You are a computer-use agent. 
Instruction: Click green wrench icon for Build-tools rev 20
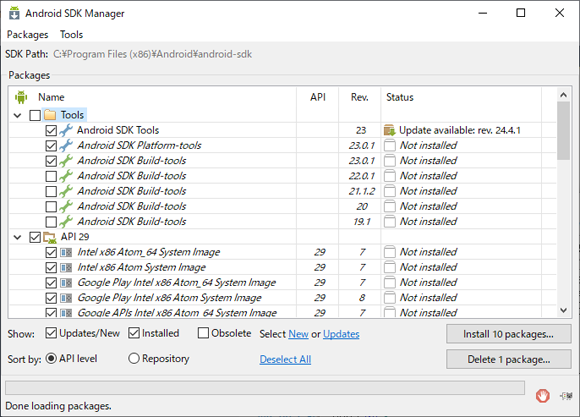tap(66, 206)
